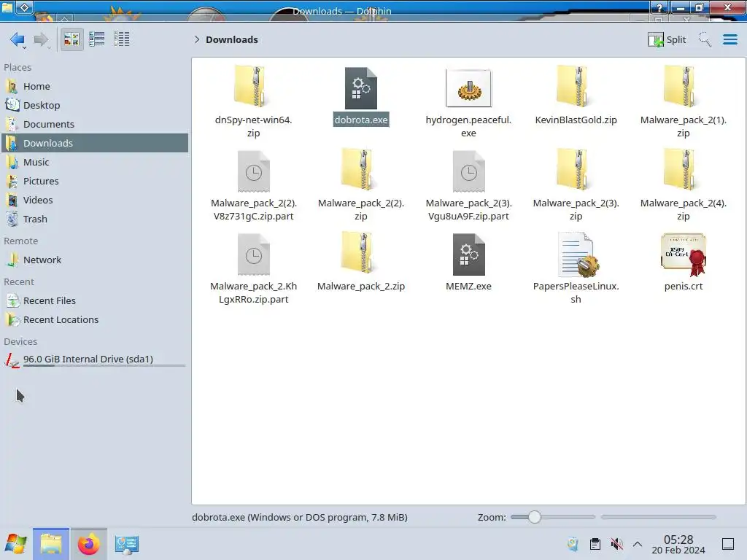The image size is (747, 560).
Task: Go back with the blue Back arrow
Action: click(x=18, y=39)
